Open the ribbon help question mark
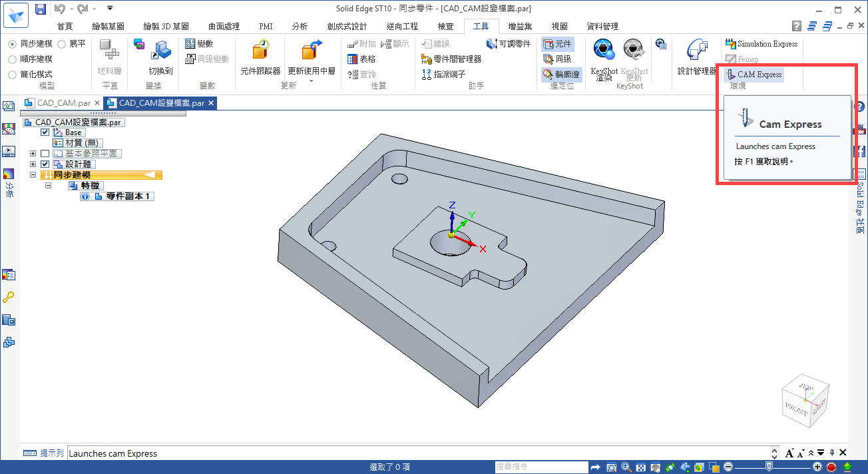Screen dimensions: 868x474 point(796,27)
